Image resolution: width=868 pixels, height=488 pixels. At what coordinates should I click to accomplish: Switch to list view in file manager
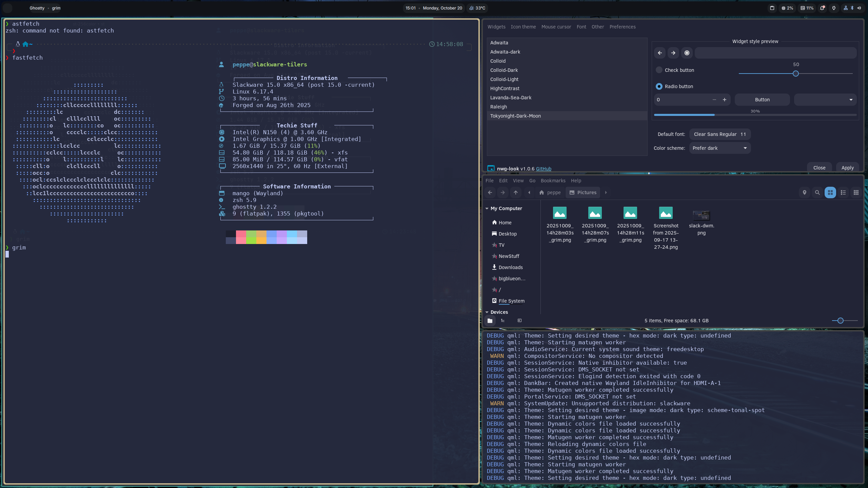[843, 192]
